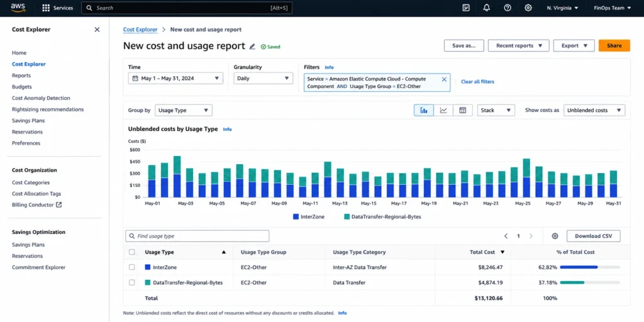Viewport: 644px width, 322px height.
Task: Select all rows checkbox in table header
Action: click(x=131, y=252)
